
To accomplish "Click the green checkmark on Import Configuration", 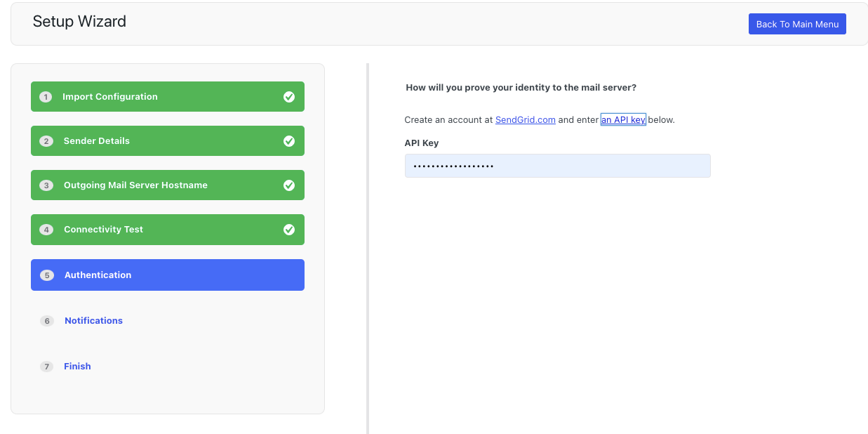I will [x=288, y=97].
